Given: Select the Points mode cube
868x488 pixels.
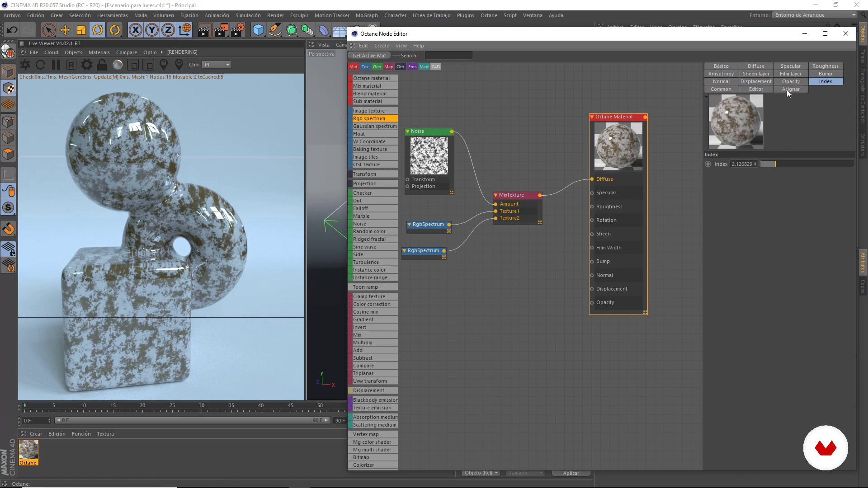Looking at the screenshot, I should 9,121.
